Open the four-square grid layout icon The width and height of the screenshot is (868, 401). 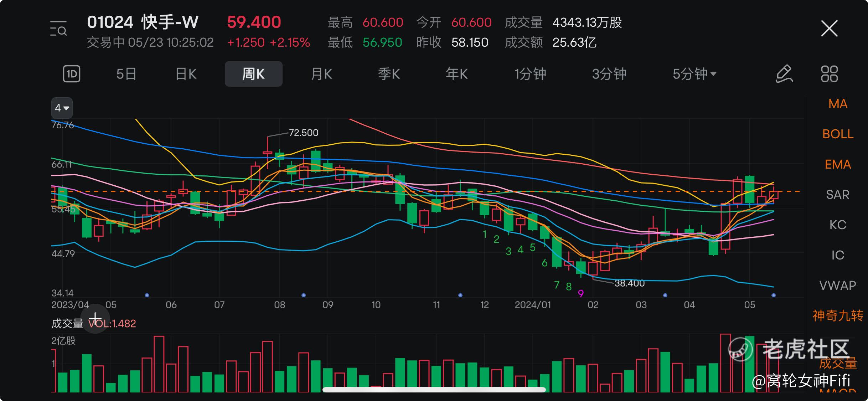point(829,74)
